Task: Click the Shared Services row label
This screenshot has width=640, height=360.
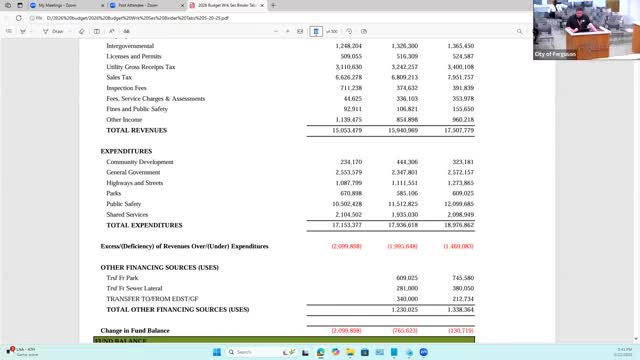Action: 127,214
